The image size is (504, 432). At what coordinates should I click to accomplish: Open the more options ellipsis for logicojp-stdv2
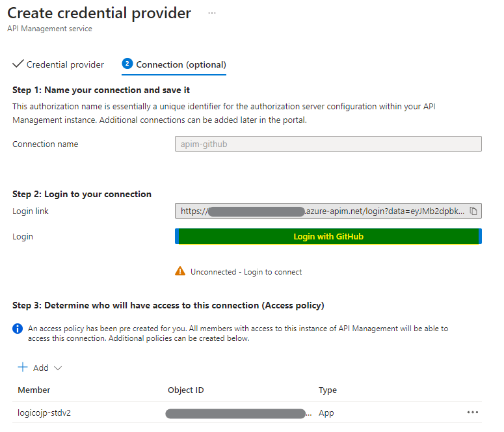[472, 412]
